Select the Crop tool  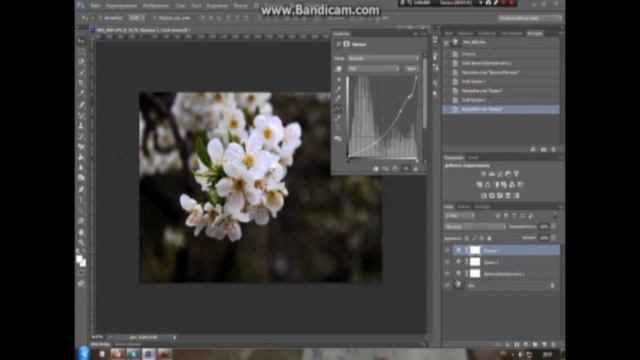(81, 83)
